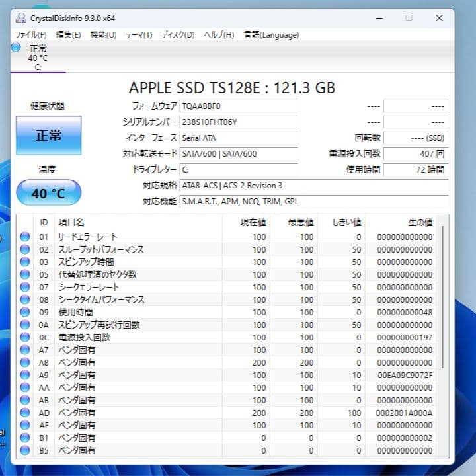This screenshot has height=476, width=476.
Task: Click the status orb for ID 08 row
Action: (25, 299)
